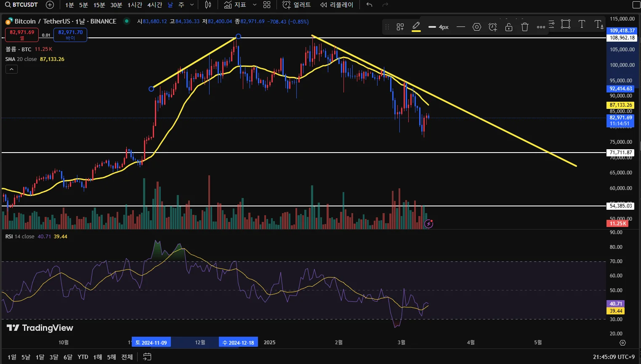The width and height of the screenshot is (641, 364).
Task: Undo the last chart action
Action: [x=369, y=5]
